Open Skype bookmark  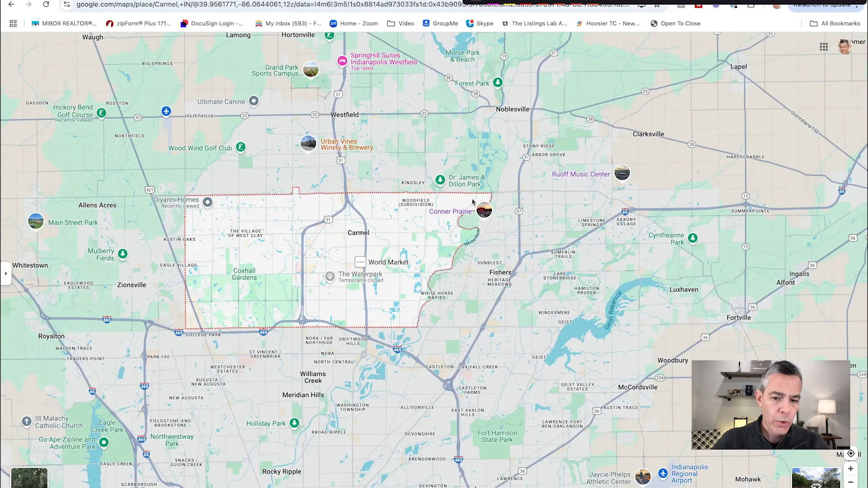[x=480, y=23]
